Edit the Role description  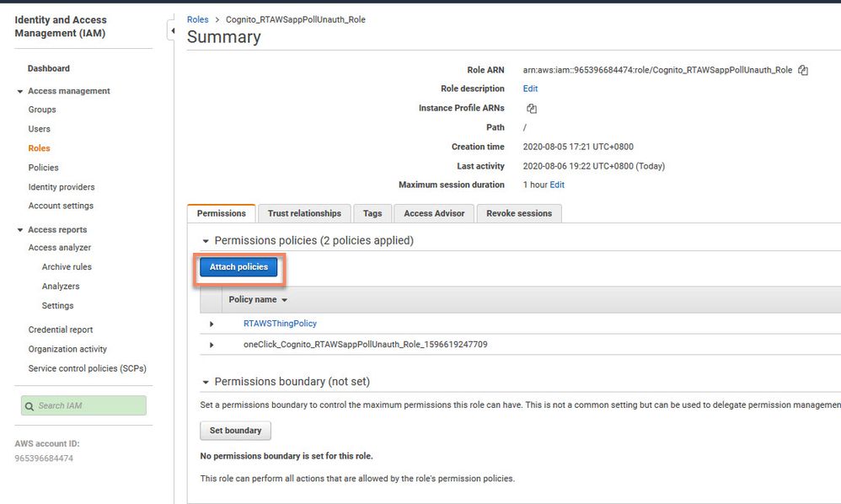point(530,88)
